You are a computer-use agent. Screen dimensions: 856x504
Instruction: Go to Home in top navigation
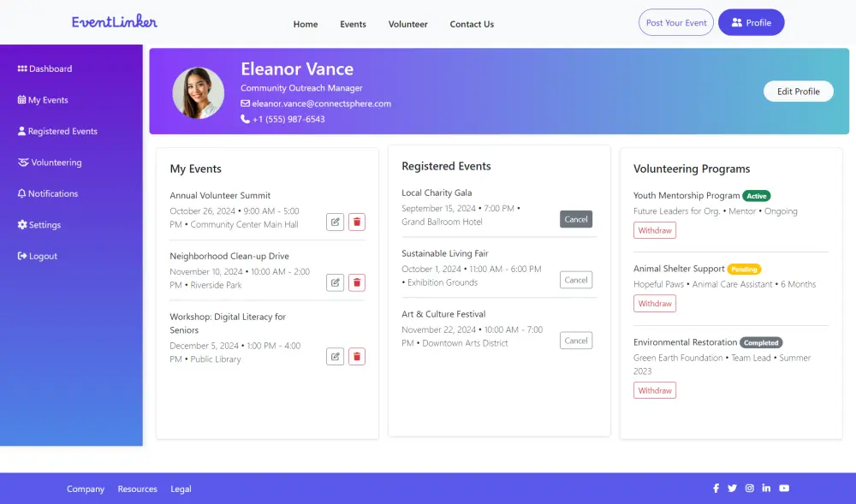[306, 24]
